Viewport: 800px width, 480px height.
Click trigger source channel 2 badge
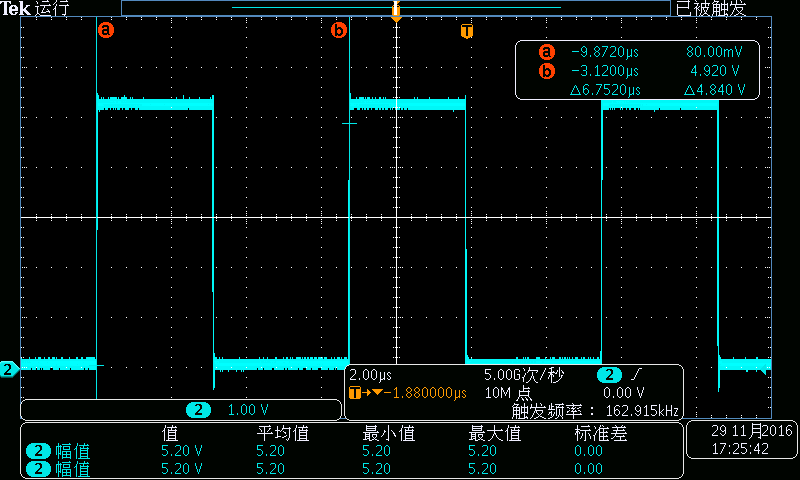pyautogui.click(x=609, y=375)
